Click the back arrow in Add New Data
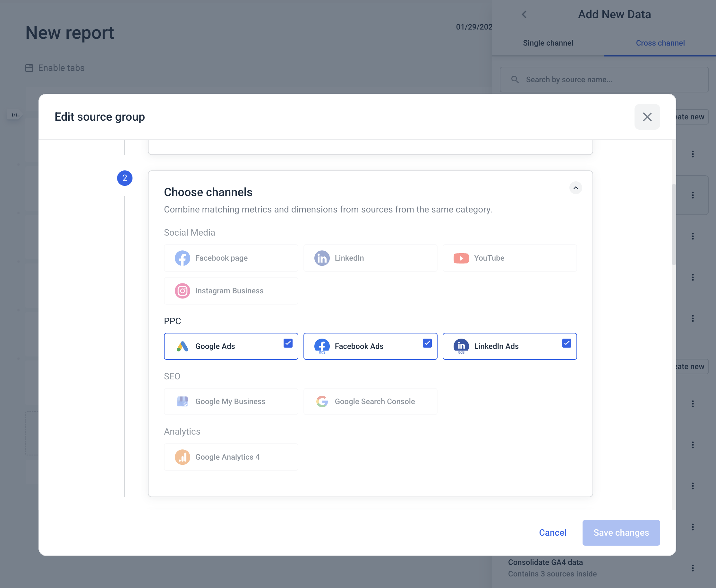This screenshot has height=588, width=716. [x=524, y=14]
